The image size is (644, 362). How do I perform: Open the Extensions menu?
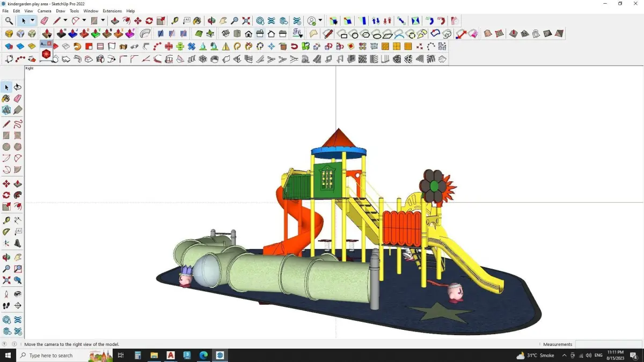[112, 11]
